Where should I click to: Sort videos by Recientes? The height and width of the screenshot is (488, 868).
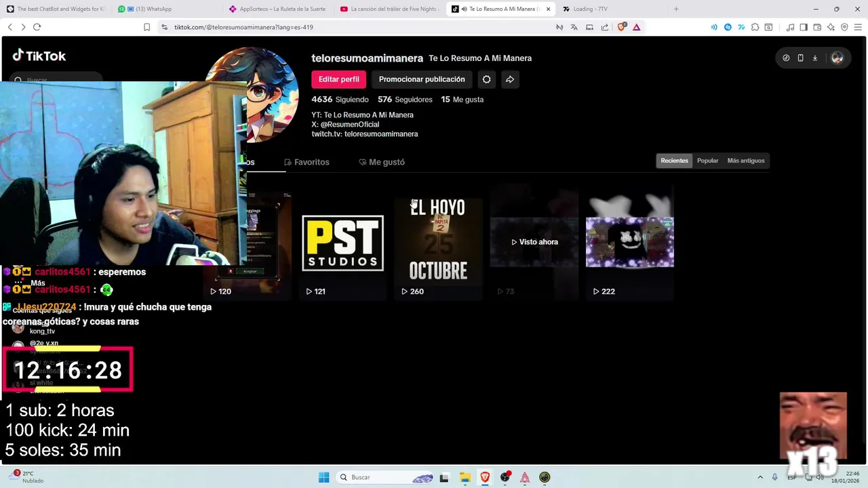[x=674, y=161]
